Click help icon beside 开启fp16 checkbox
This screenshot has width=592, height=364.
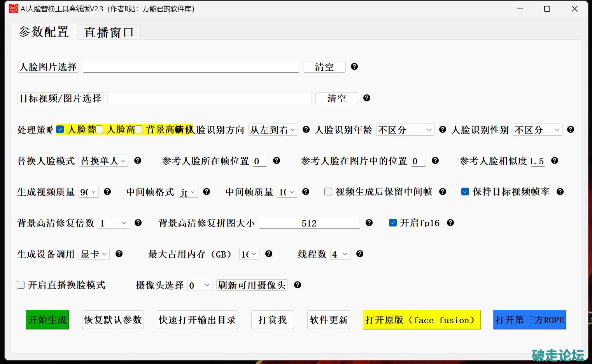pos(450,223)
